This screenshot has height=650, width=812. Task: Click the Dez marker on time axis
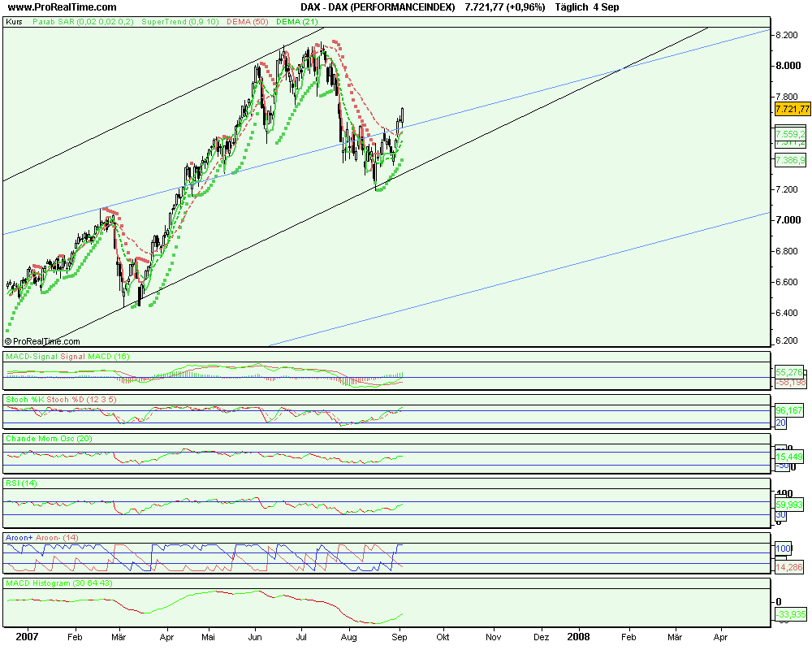pyautogui.click(x=541, y=637)
